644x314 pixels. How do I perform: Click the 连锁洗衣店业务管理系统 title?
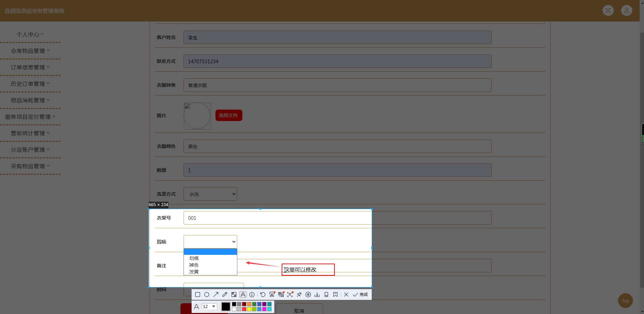click(35, 11)
